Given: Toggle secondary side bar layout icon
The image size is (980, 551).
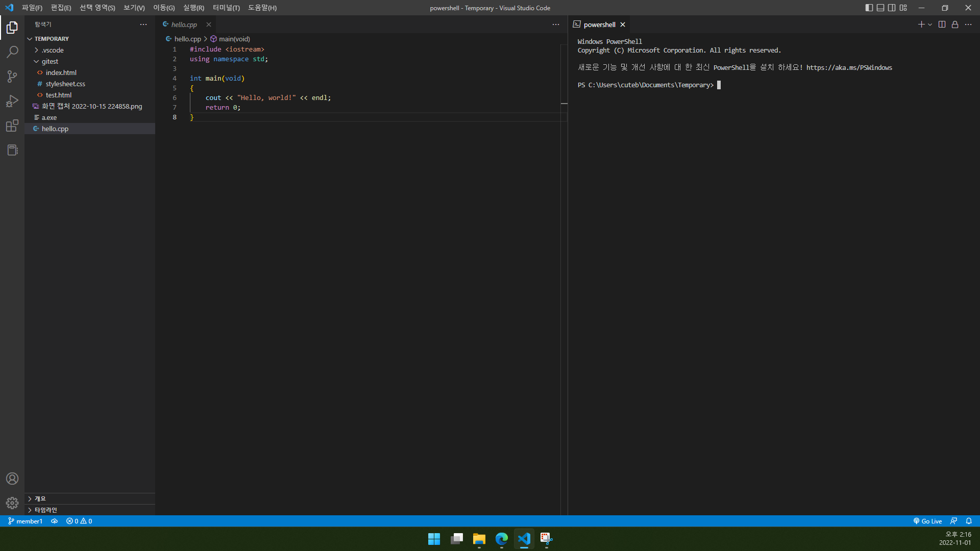Looking at the screenshot, I should coord(892,8).
